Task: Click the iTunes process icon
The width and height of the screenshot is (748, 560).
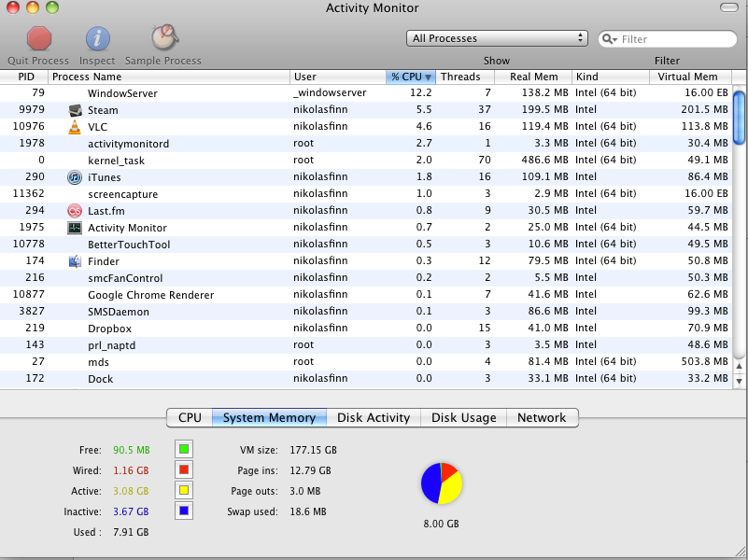Action: point(75,177)
